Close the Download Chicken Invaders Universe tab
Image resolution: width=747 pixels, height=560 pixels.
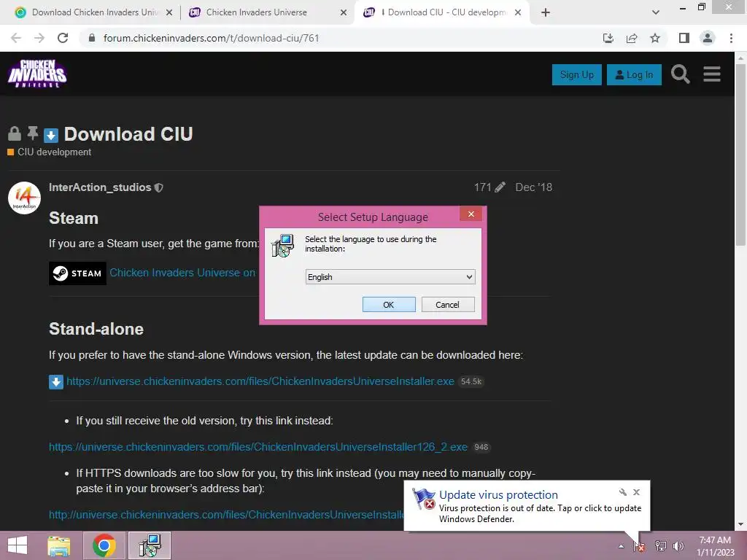(x=169, y=12)
